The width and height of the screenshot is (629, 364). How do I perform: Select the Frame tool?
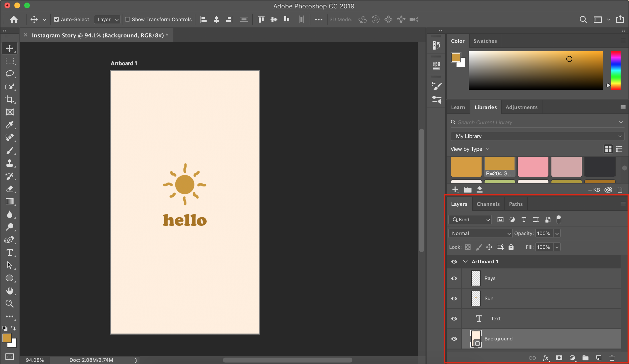[x=10, y=112]
